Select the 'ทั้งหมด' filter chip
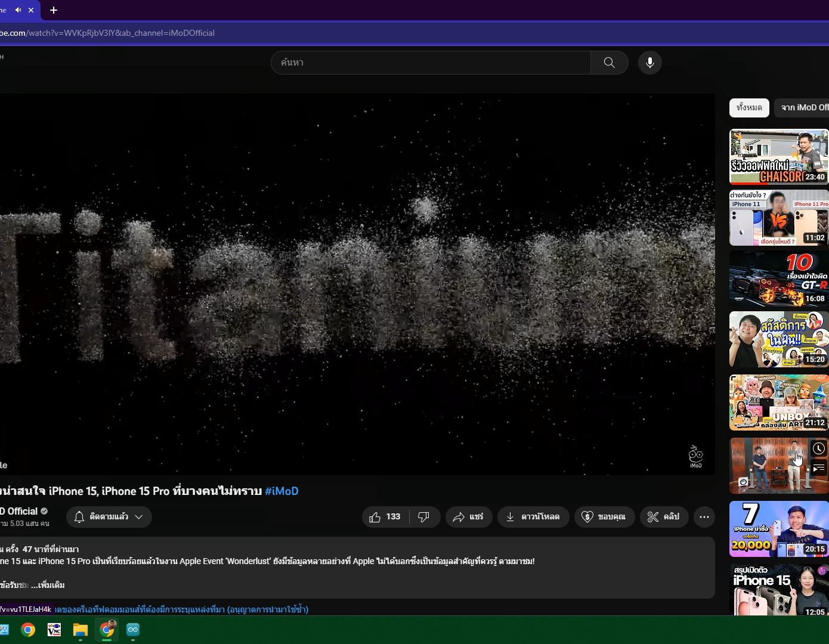The height and width of the screenshot is (644, 829). coord(749,108)
